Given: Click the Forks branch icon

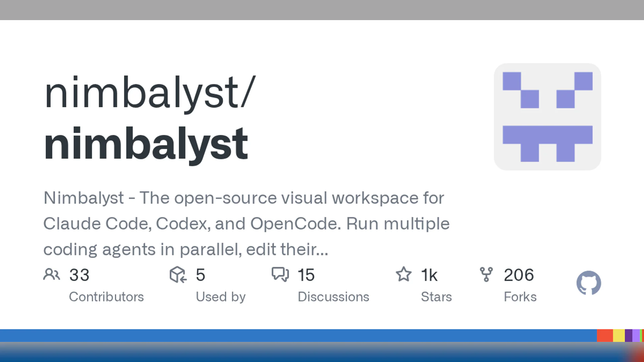Looking at the screenshot, I should 486,275.
